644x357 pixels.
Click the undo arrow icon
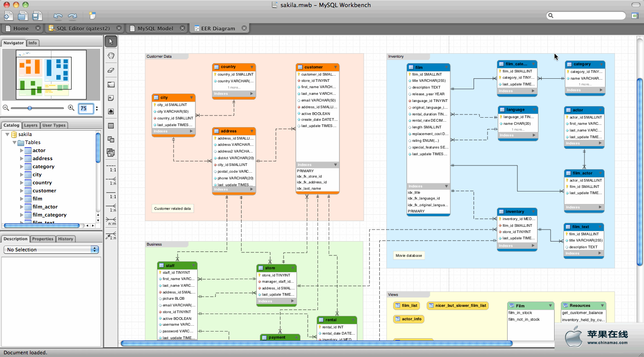click(x=58, y=16)
